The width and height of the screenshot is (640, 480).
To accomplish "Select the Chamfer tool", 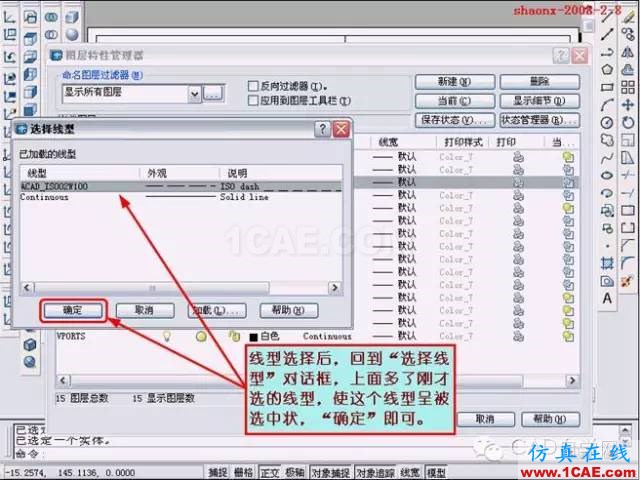I will click(628, 246).
